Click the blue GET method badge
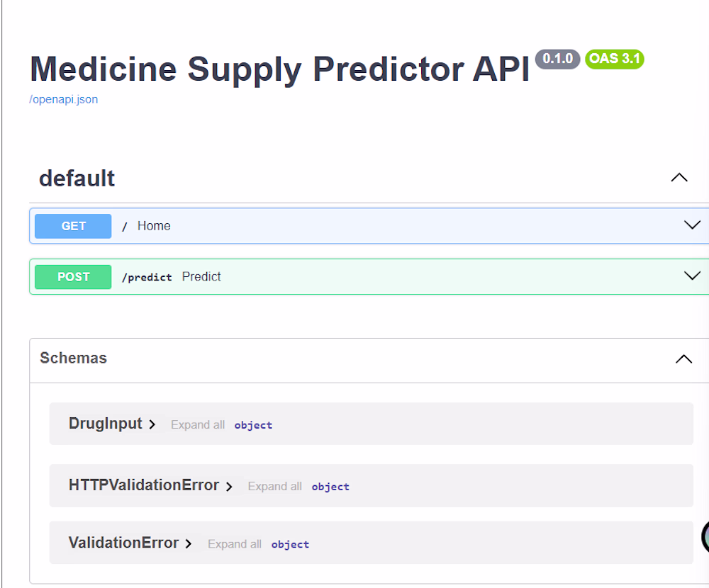The height and width of the screenshot is (588, 709). [x=73, y=226]
